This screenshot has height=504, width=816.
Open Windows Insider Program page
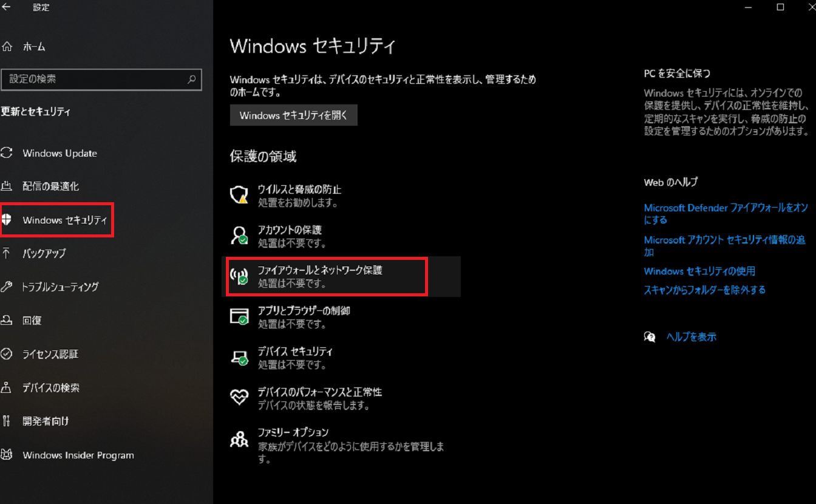78,455
